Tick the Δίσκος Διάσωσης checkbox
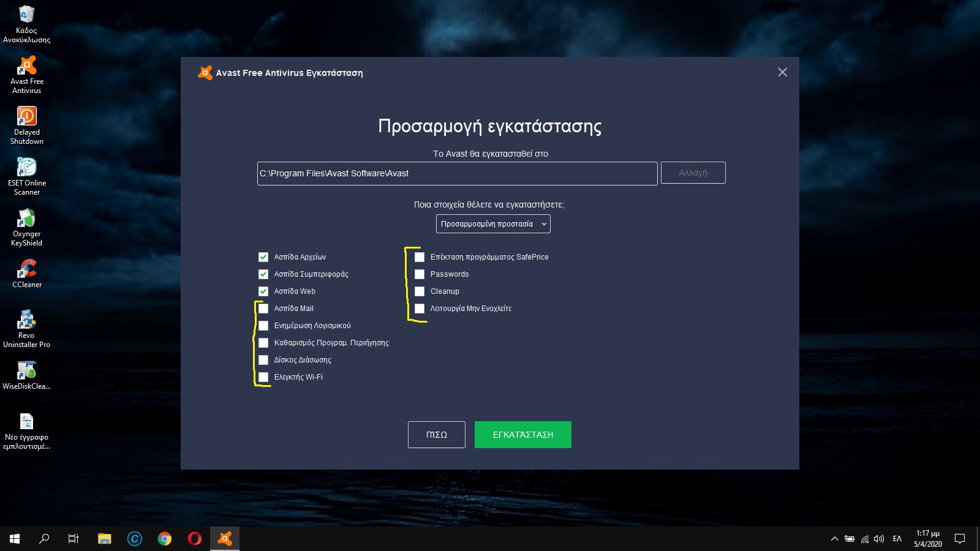The height and width of the screenshot is (551, 980). pos(263,360)
